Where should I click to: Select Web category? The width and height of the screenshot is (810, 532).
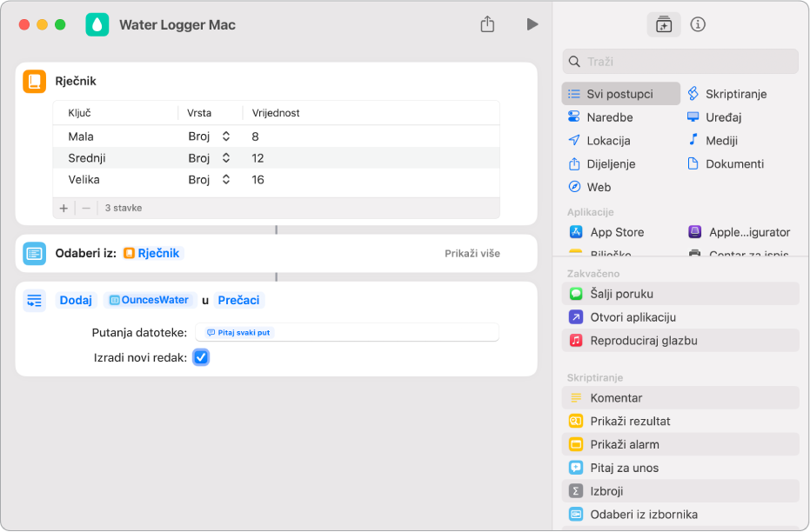coord(589,187)
